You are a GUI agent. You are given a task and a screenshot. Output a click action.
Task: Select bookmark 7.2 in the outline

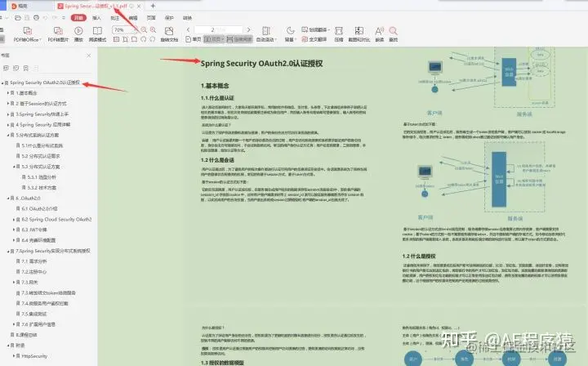[x=34, y=272]
